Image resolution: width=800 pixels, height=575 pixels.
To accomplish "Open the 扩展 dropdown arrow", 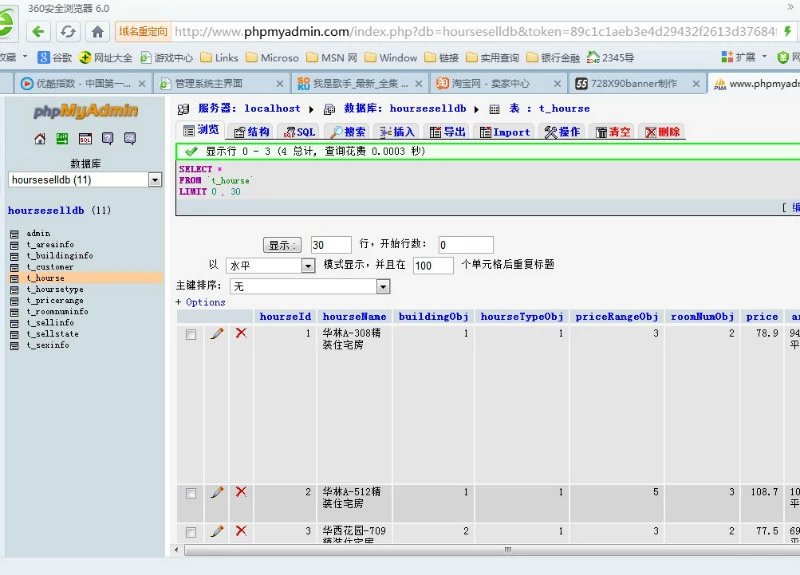I will click(764, 57).
